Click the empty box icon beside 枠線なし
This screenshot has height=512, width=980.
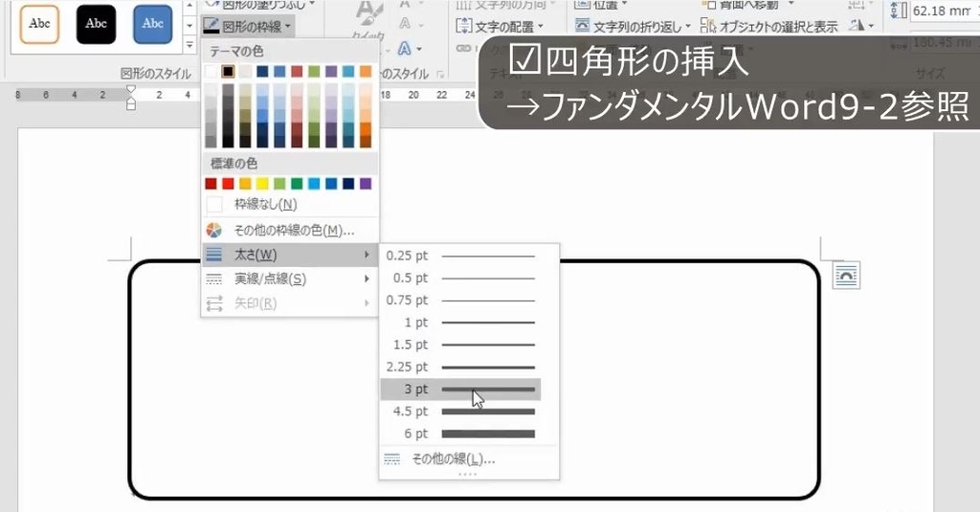[214, 205]
